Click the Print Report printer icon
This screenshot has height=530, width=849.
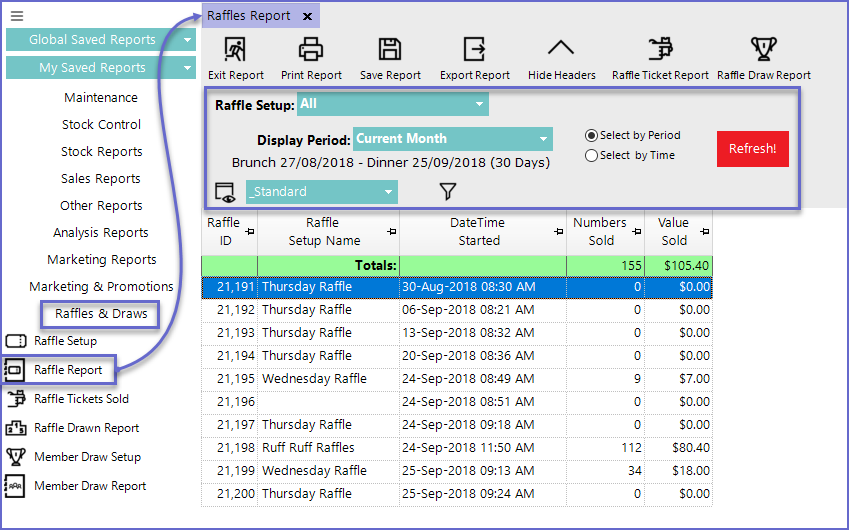311,50
